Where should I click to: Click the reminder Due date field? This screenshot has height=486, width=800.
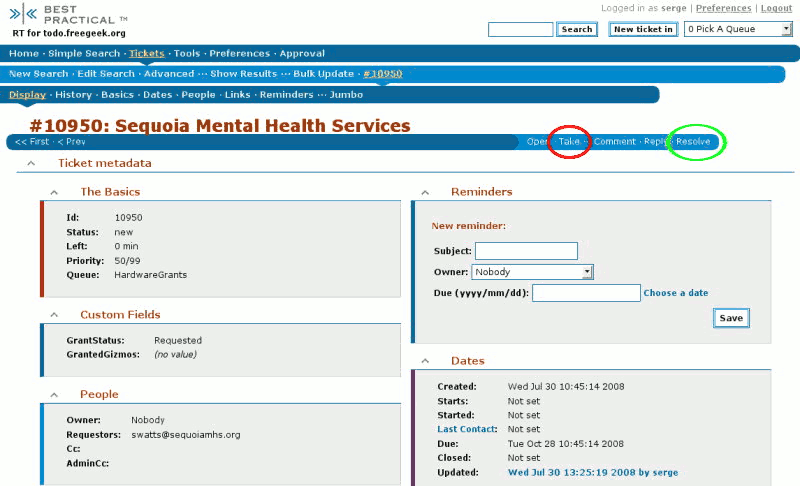coord(586,293)
